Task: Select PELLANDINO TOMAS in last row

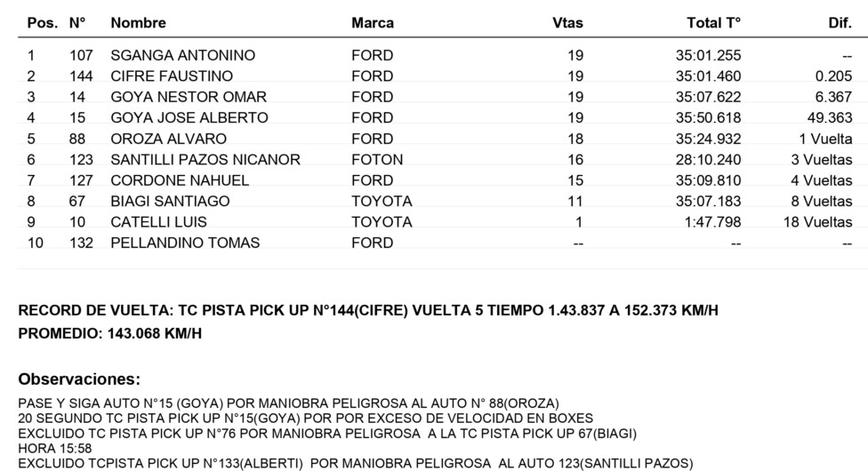Action: coord(185,243)
